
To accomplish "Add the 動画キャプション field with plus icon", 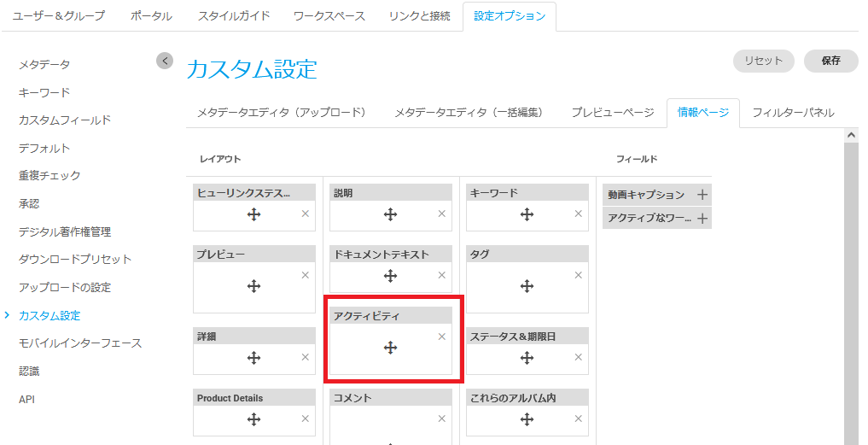I will 702,195.
